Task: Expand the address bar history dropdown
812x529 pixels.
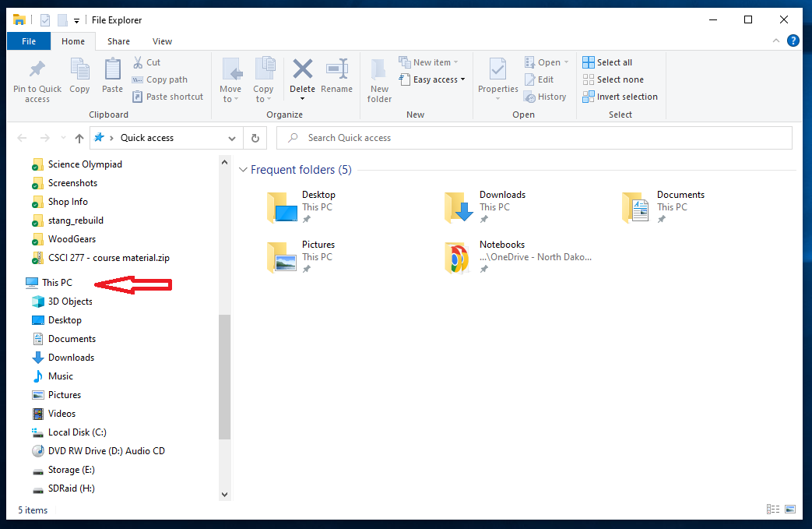Action: (231, 138)
